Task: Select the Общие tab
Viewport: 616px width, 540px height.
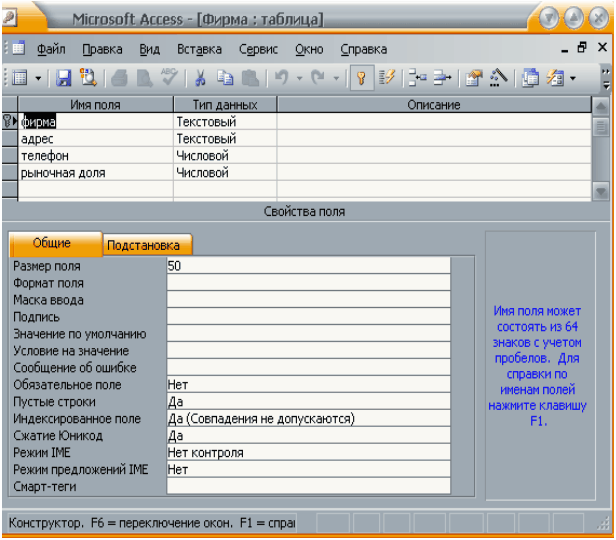Action: [x=55, y=243]
